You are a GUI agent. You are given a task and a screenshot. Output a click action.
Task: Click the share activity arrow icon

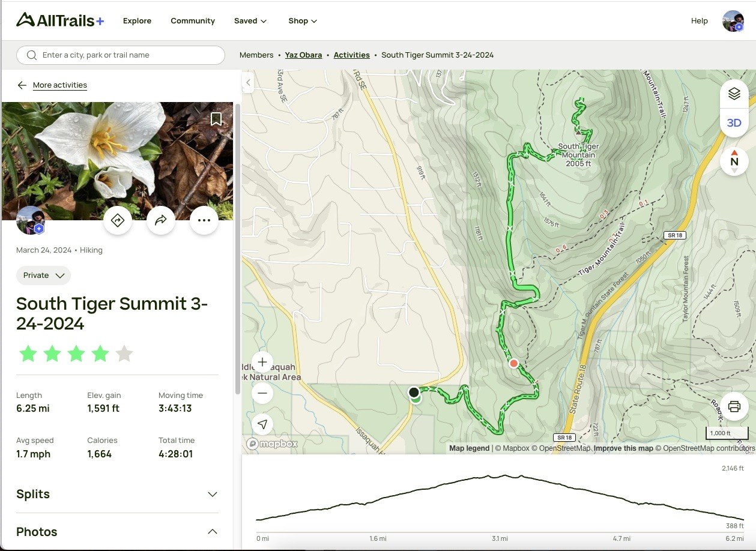pyautogui.click(x=161, y=220)
